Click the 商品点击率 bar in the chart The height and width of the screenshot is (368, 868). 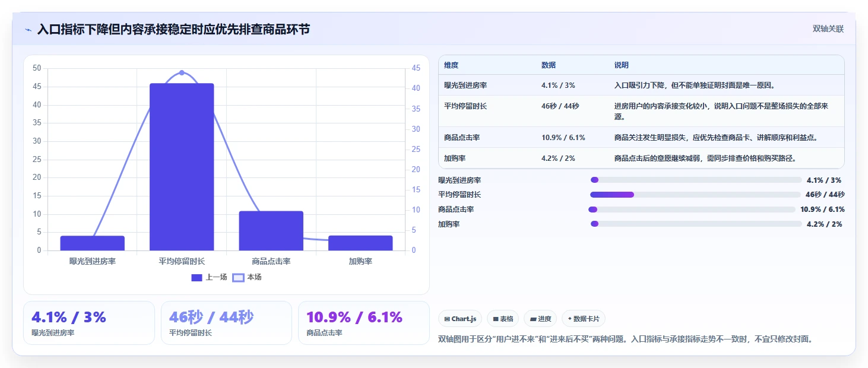click(271, 231)
